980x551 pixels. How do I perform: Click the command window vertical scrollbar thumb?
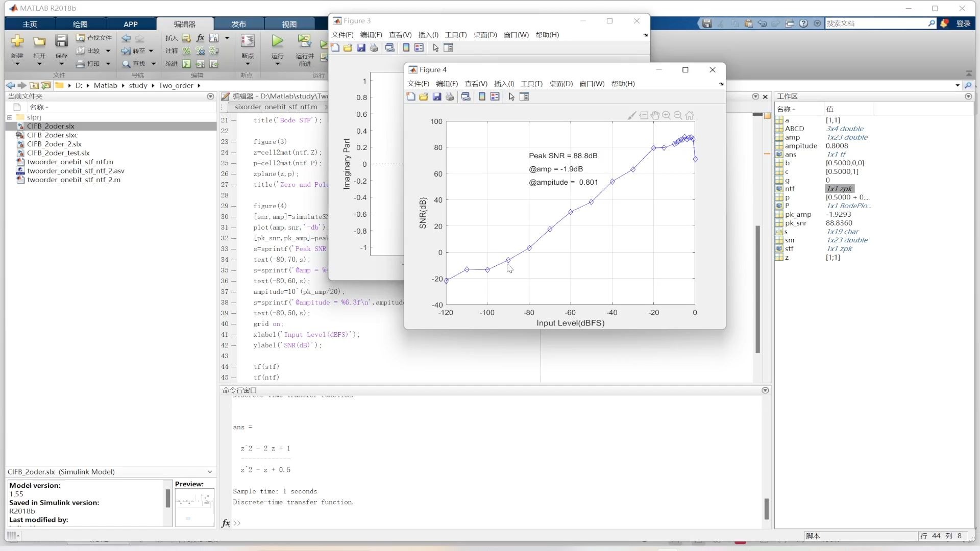[x=766, y=508]
